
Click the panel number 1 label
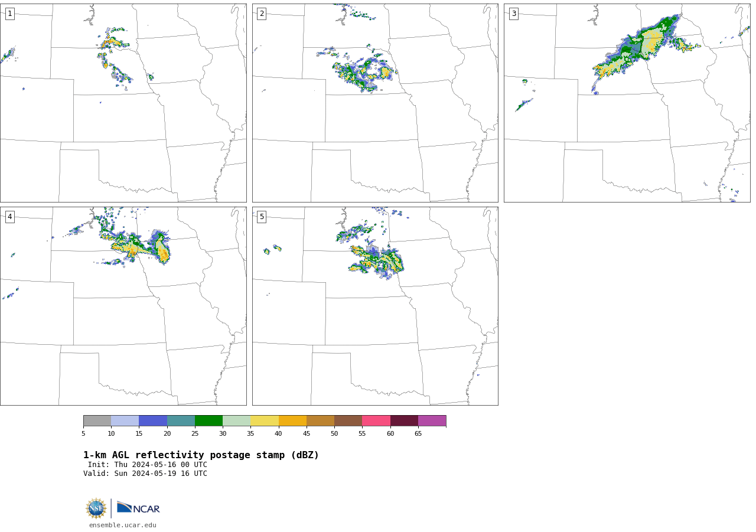[x=9, y=14]
